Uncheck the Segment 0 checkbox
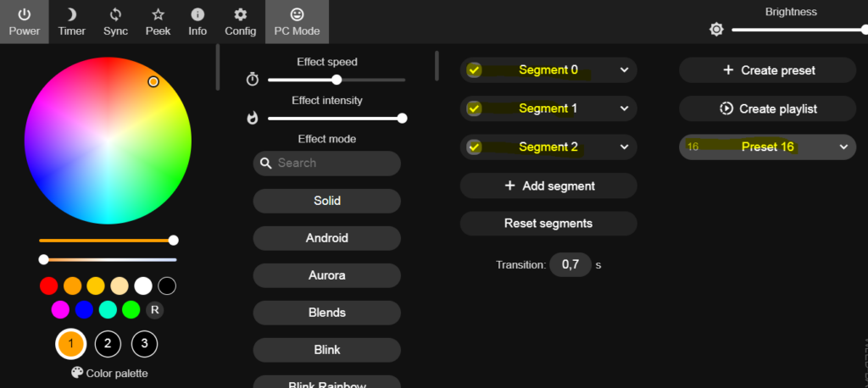This screenshot has width=868, height=388. (474, 70)
